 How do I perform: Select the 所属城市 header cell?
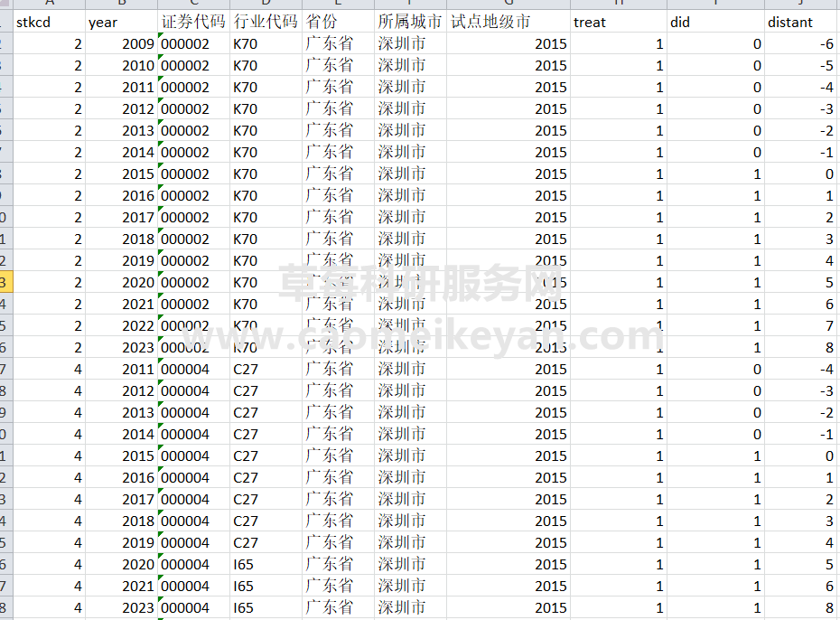pos(410,22)
